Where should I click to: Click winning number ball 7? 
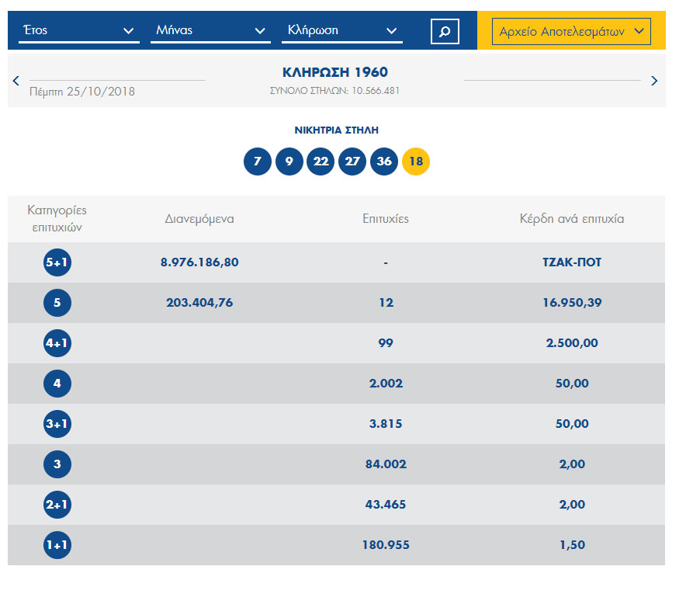[258, 162]
